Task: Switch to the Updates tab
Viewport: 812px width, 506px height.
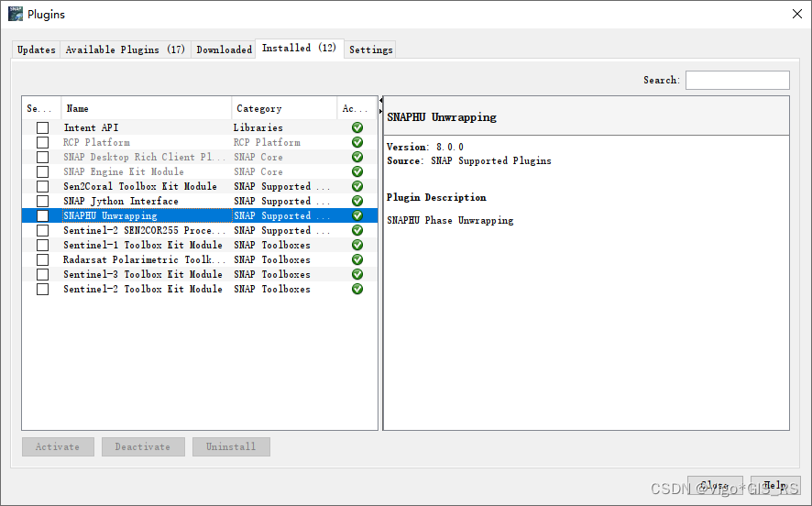Action: [x=37, y=49]
